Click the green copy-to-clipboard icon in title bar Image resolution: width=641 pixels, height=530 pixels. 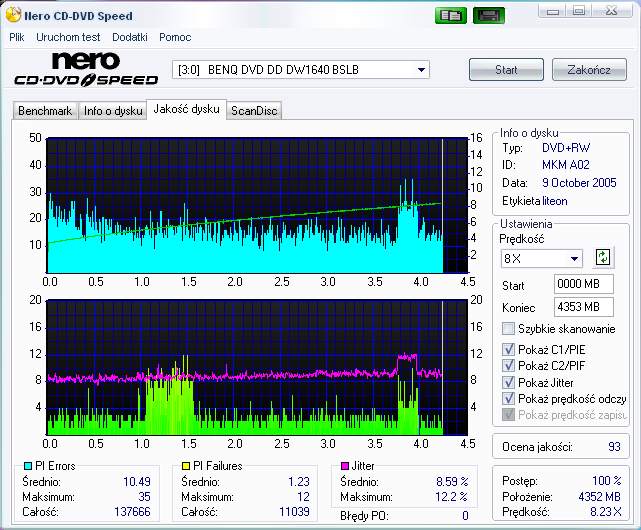point(451,16)
